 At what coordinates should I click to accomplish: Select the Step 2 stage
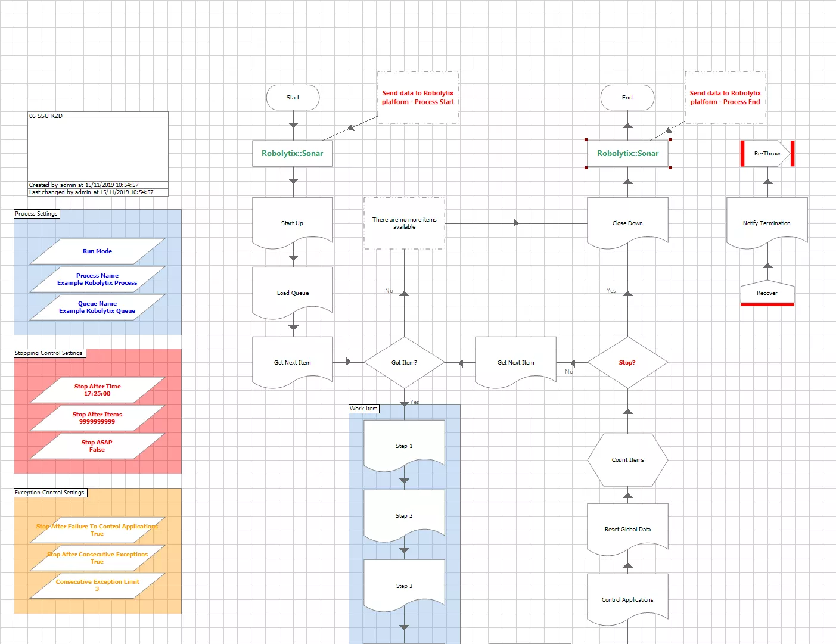(x=404, y=515)
